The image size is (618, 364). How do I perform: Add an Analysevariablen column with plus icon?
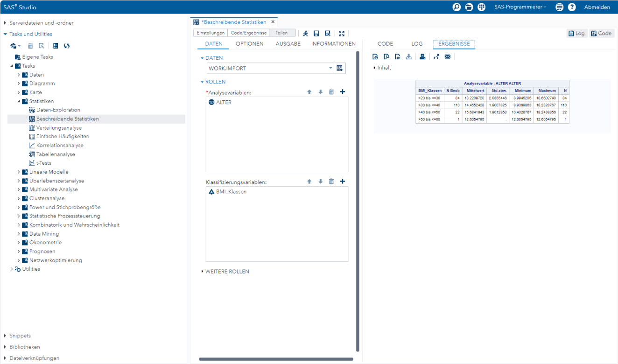coord(343,92)
